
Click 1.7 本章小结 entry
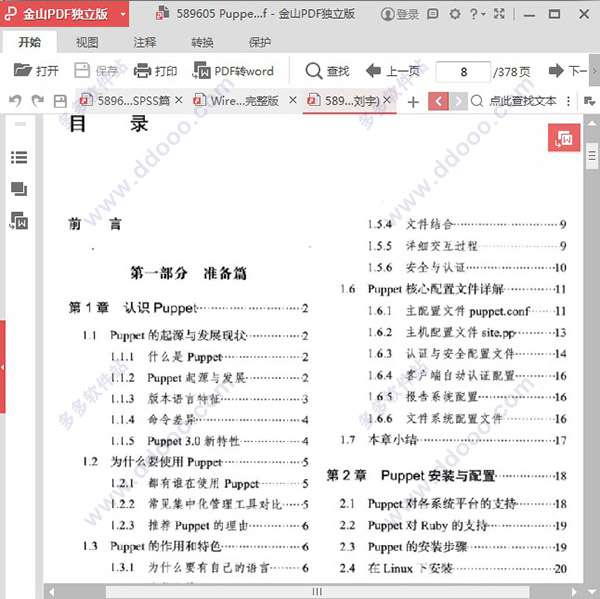pyautogui.click(x=453, y=440)
